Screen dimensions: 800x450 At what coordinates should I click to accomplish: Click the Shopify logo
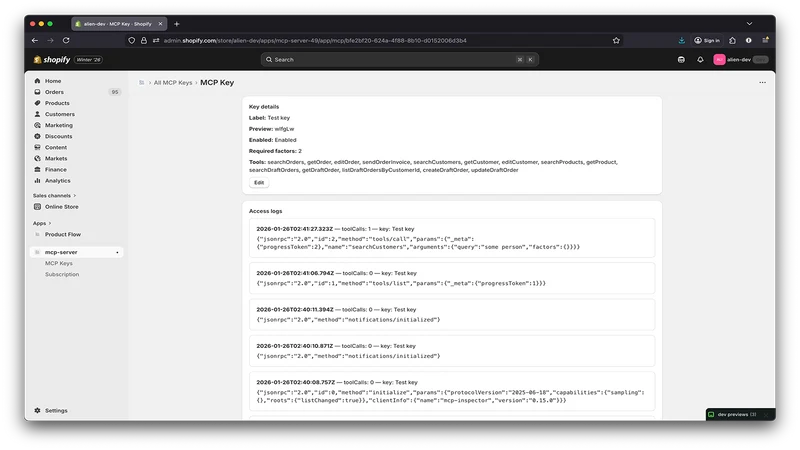52,60
